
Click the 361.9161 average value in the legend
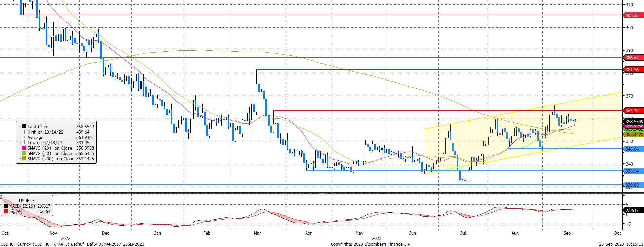click(85, 137)
